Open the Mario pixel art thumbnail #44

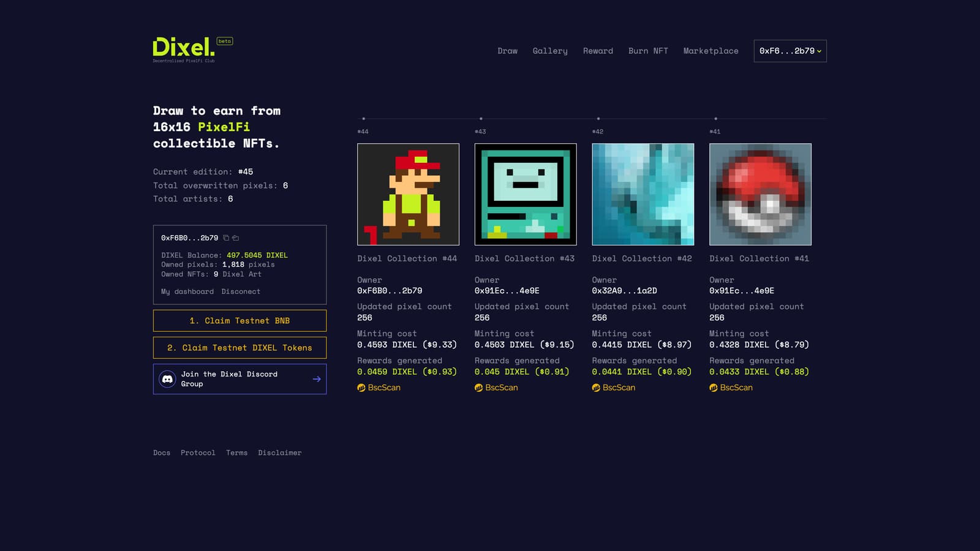408,194
